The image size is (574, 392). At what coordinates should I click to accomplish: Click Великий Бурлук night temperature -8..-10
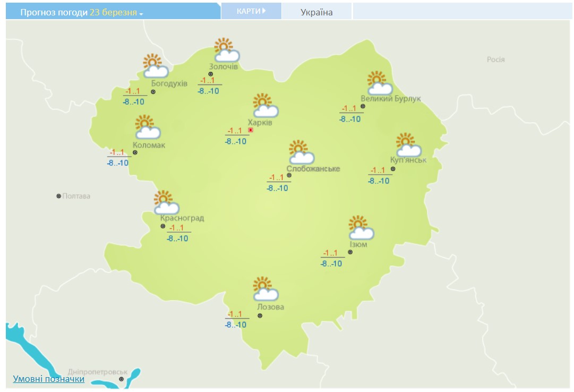pos(350,119)
